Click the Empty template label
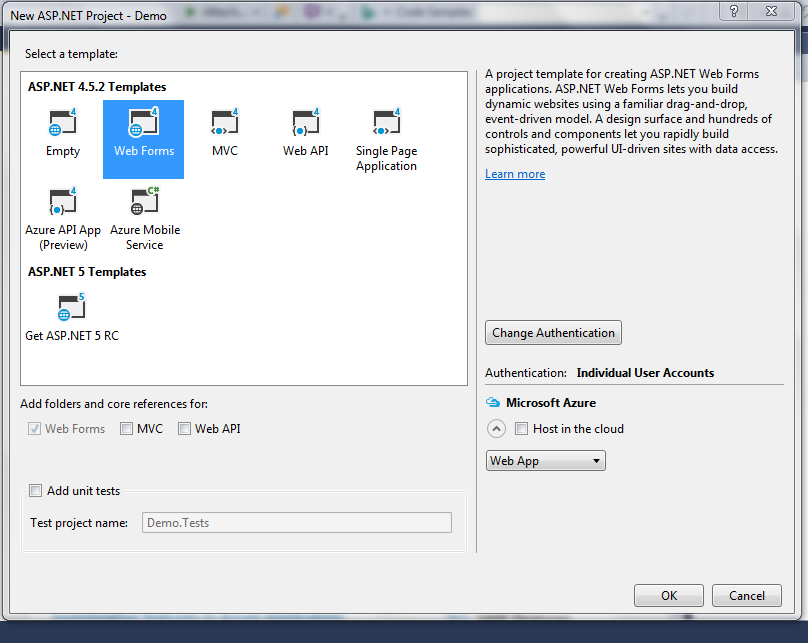 click(x=63, y=151)
